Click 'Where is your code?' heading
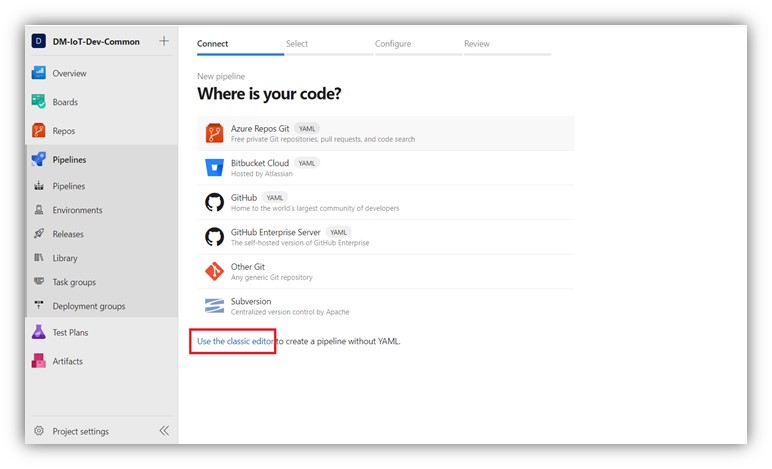Screen dimensions: 772x469 point(269,94)
